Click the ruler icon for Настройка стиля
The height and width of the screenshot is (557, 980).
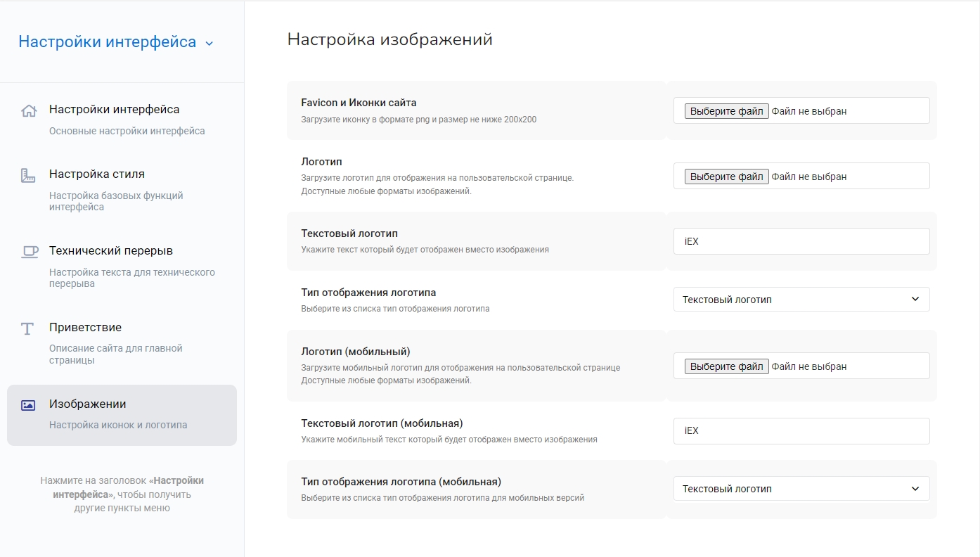click(x=28, y=175)
